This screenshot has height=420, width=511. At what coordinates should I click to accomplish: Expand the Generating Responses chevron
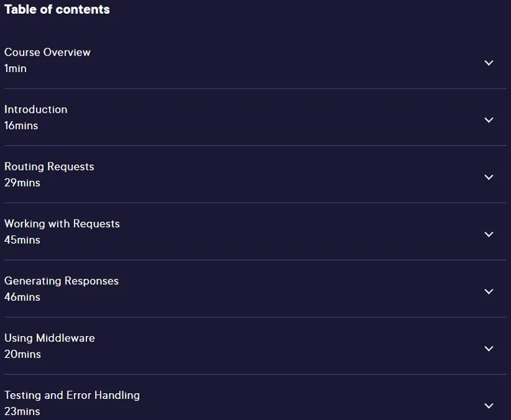click(x=489, y=292)
